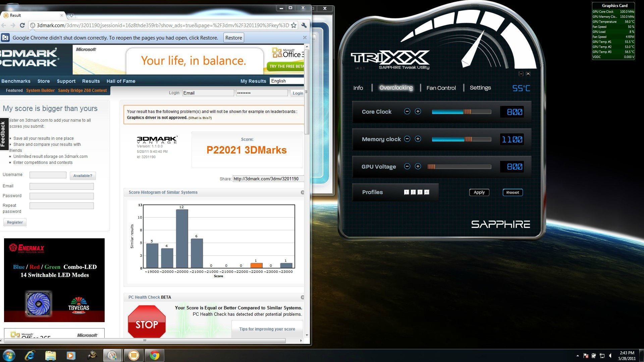Decrease Core Clock with minus icon

[407, 111]
